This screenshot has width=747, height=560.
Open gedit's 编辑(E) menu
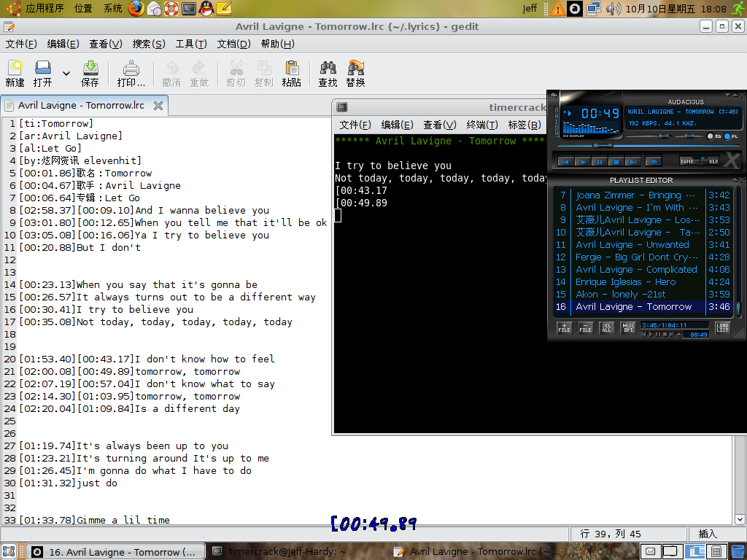63,44
